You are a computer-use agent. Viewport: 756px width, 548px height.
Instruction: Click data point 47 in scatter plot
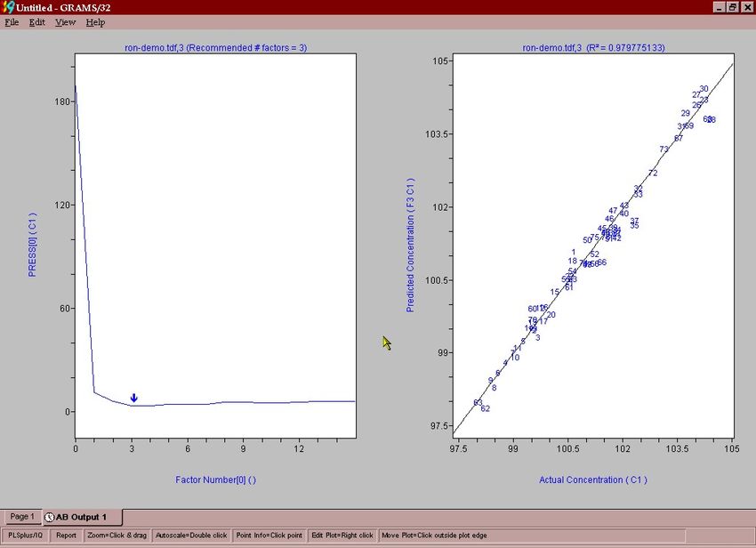pos(613,211)
